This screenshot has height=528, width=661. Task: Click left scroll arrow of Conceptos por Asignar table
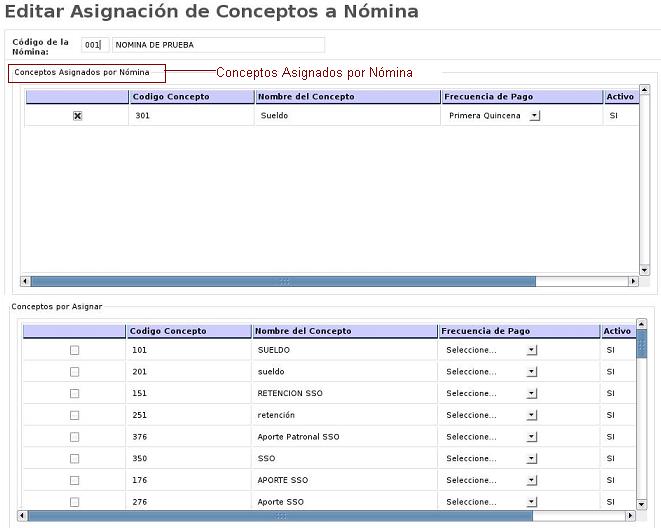pyautogui.click(x=23, y=516)
